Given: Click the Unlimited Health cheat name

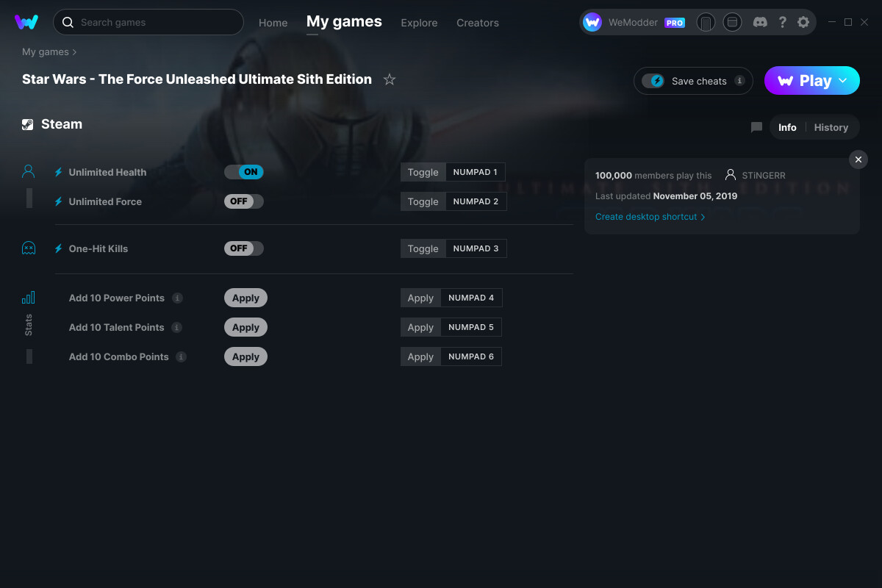Looking at the screenshot, I should tap(107, 172).
